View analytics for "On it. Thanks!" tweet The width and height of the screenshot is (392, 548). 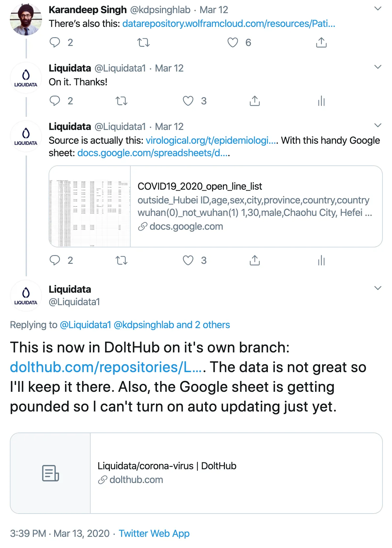coord(321,101)
